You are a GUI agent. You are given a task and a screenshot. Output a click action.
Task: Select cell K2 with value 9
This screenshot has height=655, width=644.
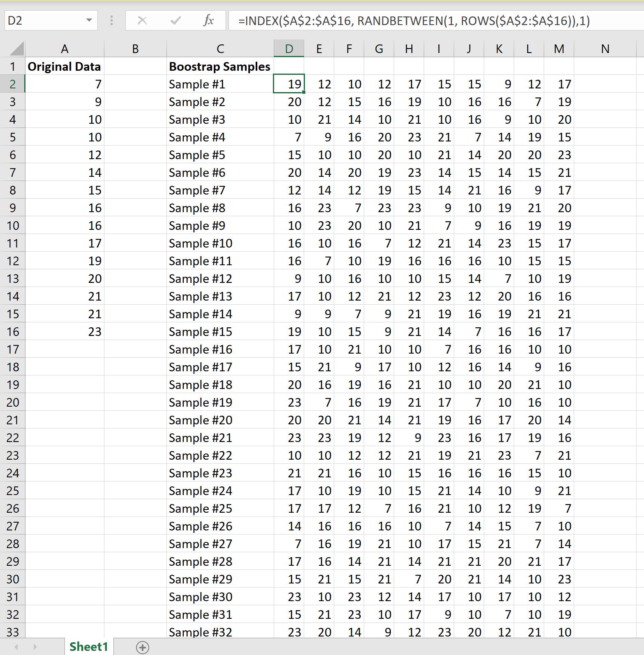499,84
